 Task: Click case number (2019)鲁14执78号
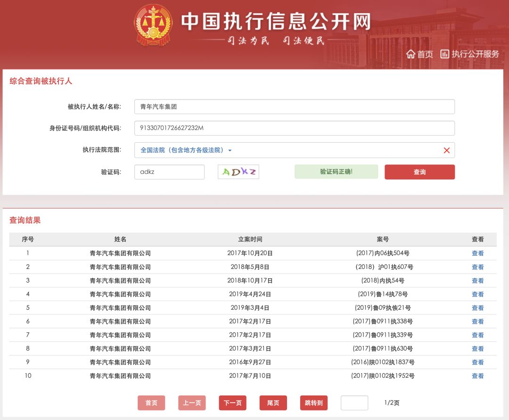383,294
